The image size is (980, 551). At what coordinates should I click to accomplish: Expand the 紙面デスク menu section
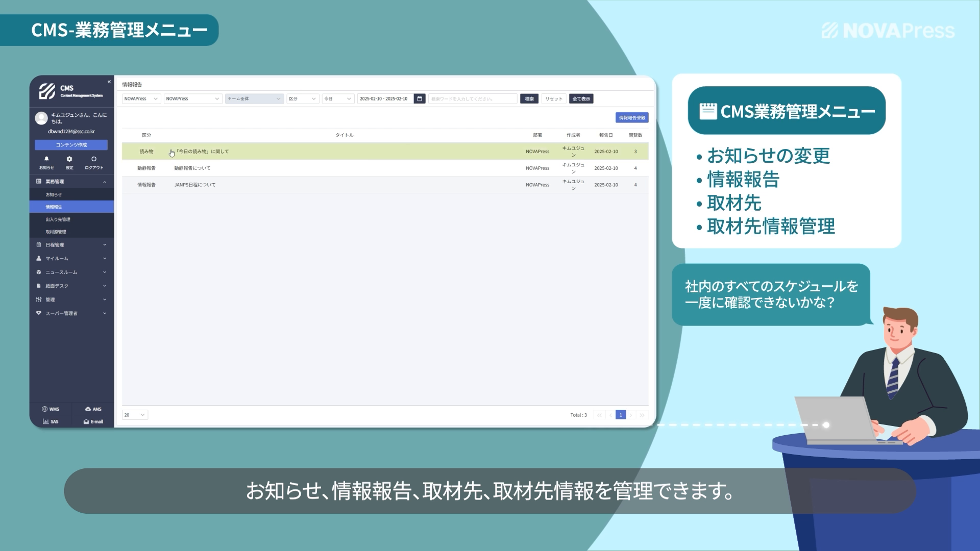tap(105, 286)
